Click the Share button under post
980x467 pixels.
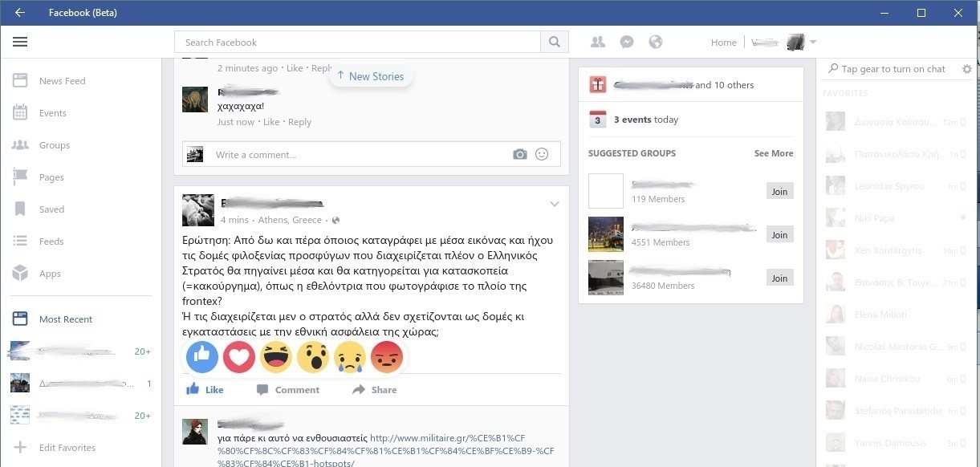[374, 390]
